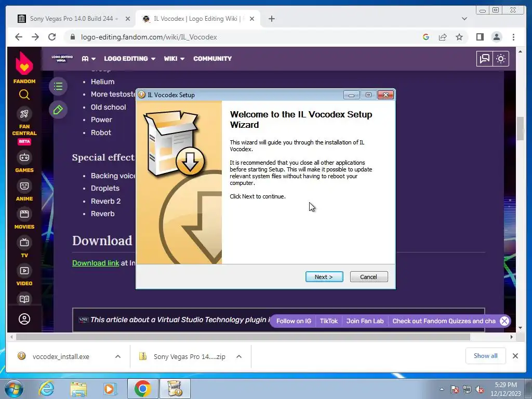
Task: Click the Logo Editing Wiki logo
Action: [62, 59]
